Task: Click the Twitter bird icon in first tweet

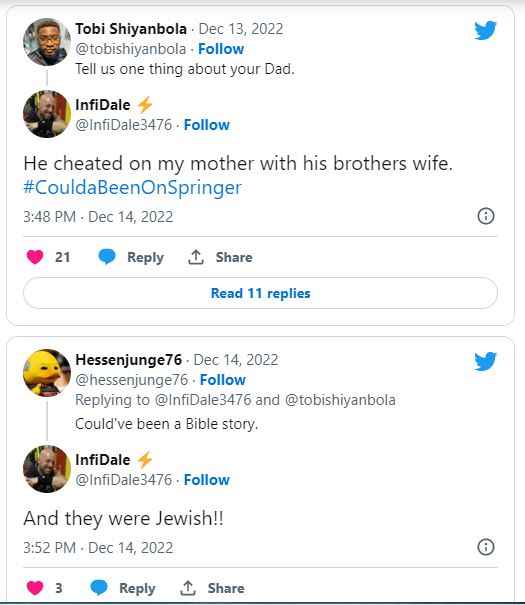Action: [485, 30]
